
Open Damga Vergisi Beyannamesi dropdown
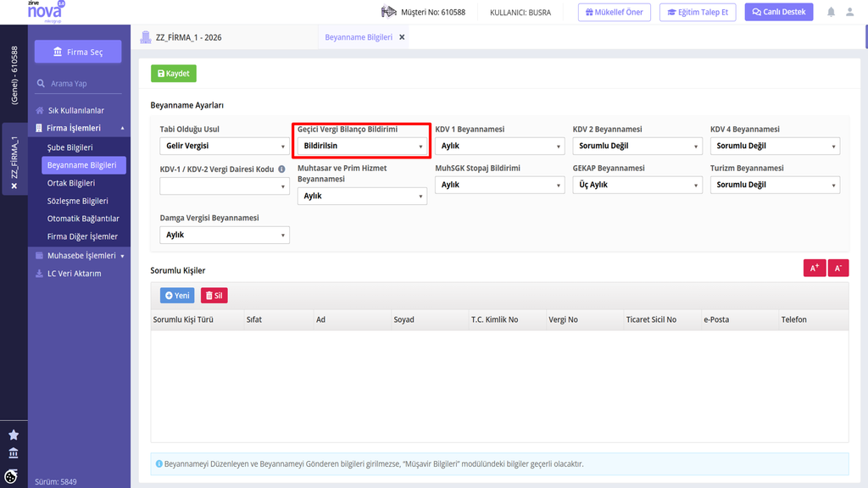(x=224, y=235)
